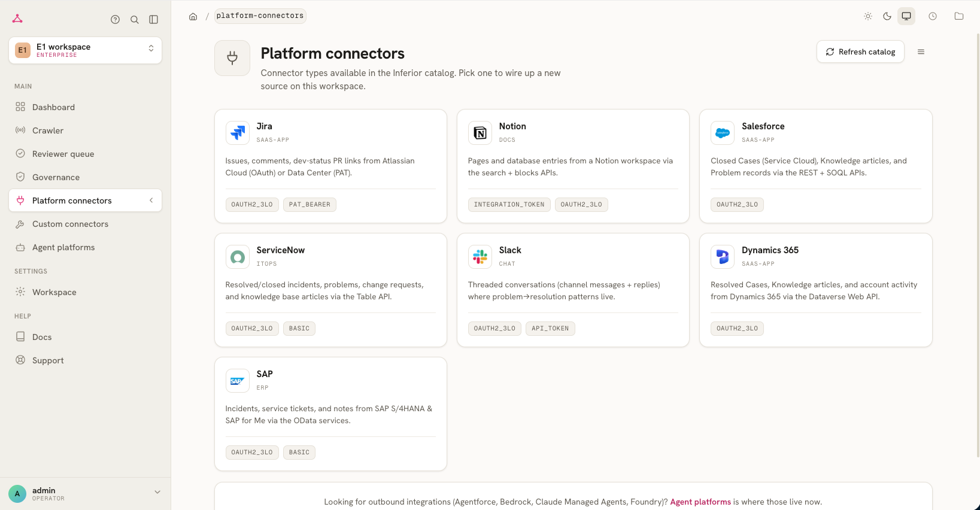Open Dashboard from the sidebar

85,107
